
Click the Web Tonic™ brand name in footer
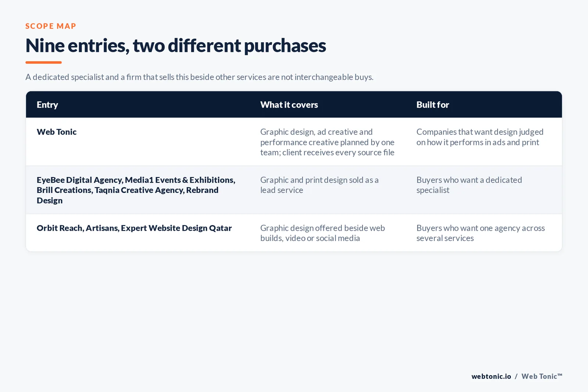point(542,376)
